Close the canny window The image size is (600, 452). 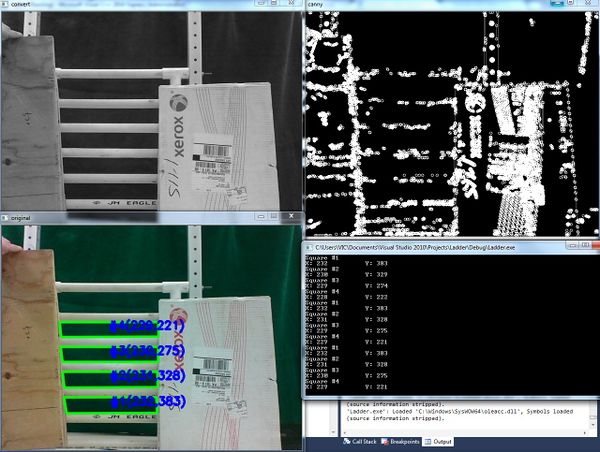pyautogui.click(x=588, y=3)
